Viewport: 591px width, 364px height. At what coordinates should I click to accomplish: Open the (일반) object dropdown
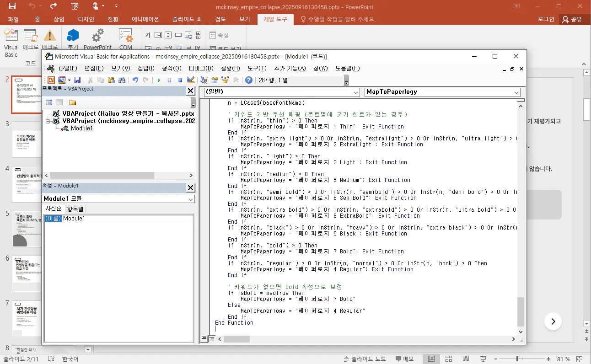coord(356,92)
